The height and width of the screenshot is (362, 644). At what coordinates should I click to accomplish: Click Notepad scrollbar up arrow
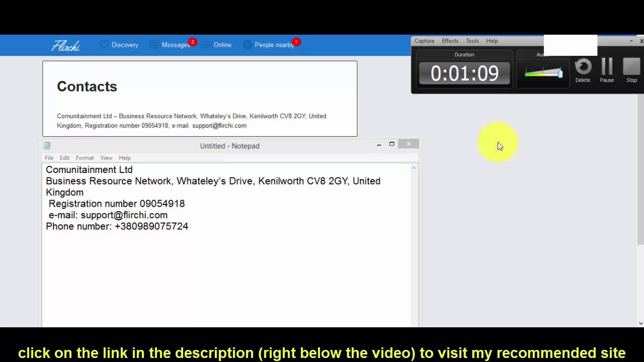(414, 168)
